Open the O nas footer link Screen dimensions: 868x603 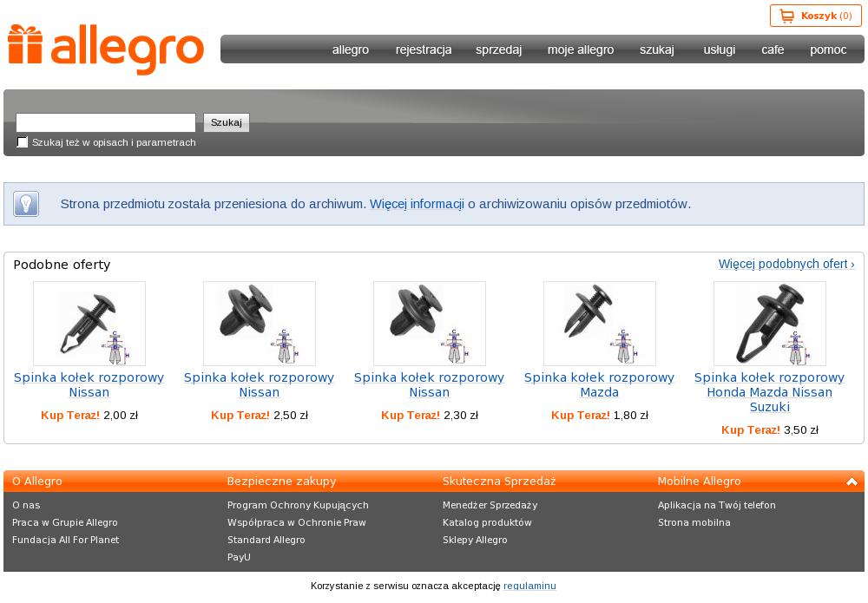click(x=26, y=505)
